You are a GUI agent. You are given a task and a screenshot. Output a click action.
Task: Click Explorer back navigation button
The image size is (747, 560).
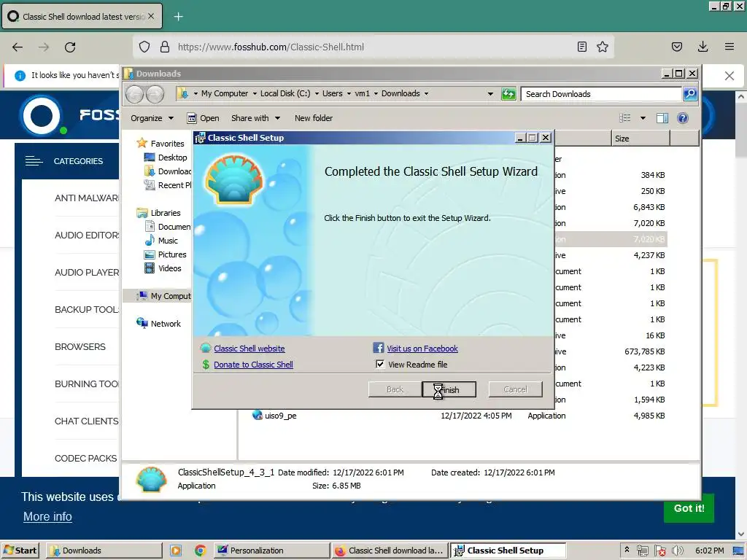click(x=135, y=94)
